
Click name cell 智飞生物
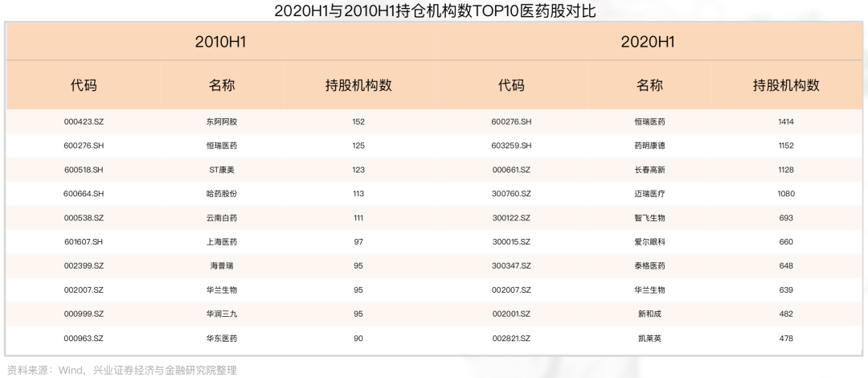click(x=649, y=218)
